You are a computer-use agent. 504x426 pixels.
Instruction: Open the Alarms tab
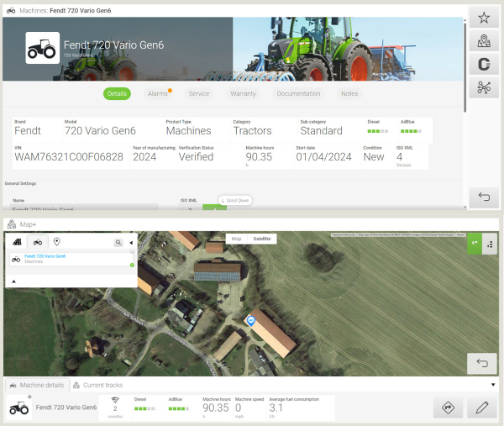click(x=158, y=93)
